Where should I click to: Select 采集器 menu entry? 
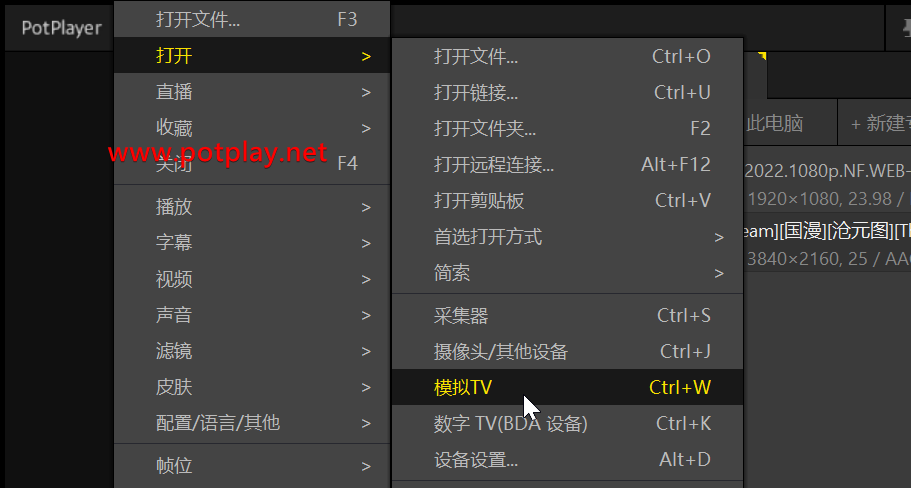568,315
